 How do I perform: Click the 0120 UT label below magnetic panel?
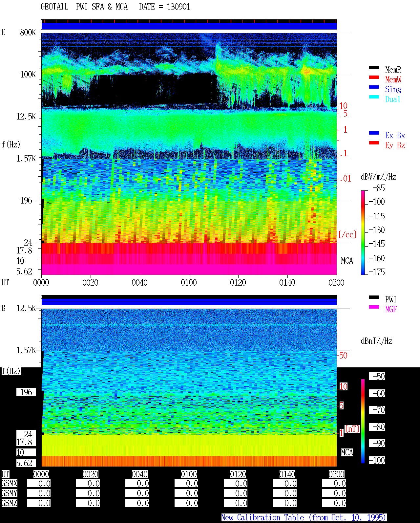click(238, 474)
